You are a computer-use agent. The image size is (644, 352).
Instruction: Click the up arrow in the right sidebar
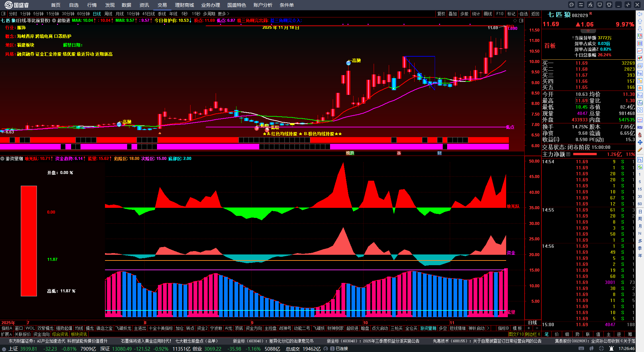(640, 21)
